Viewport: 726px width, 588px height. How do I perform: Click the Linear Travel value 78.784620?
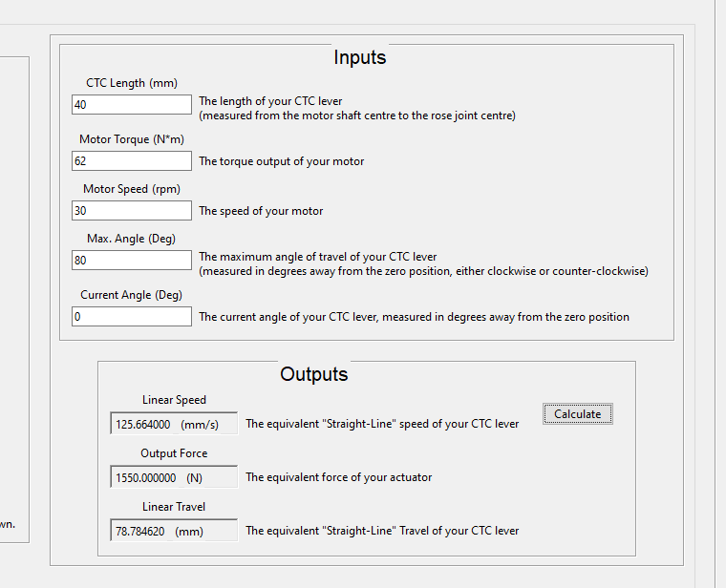tap(139, 531)
